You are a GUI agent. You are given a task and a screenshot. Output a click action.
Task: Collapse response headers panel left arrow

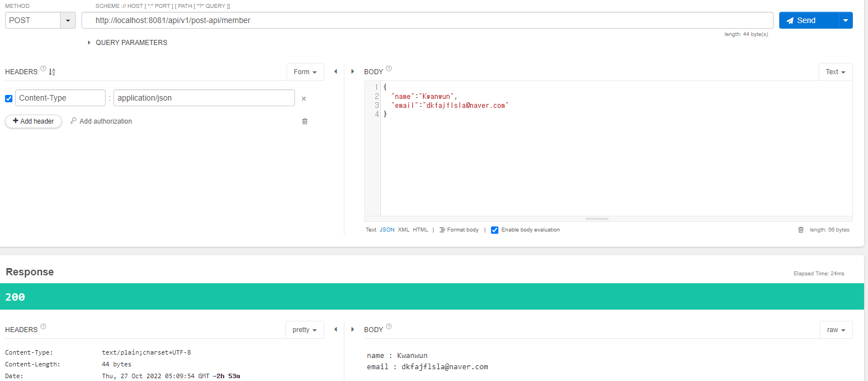click(x=335, y=329)
